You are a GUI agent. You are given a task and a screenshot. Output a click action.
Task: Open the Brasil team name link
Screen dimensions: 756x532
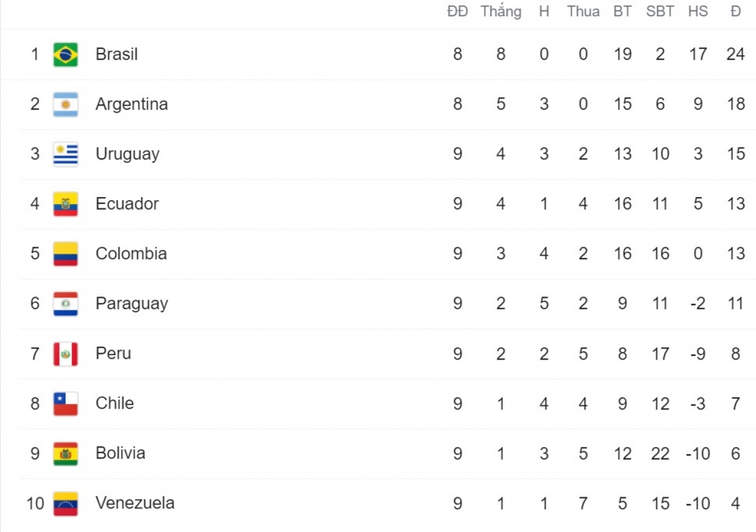117,54
